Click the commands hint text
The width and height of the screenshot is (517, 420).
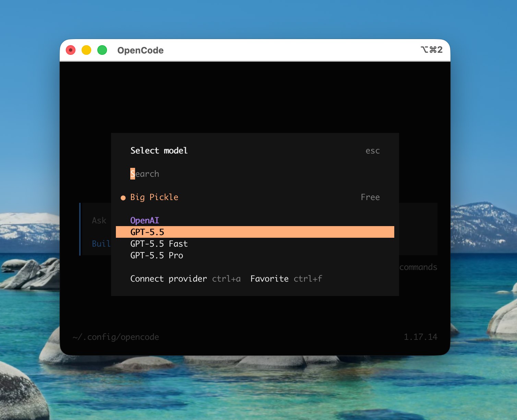click(418, 267)
